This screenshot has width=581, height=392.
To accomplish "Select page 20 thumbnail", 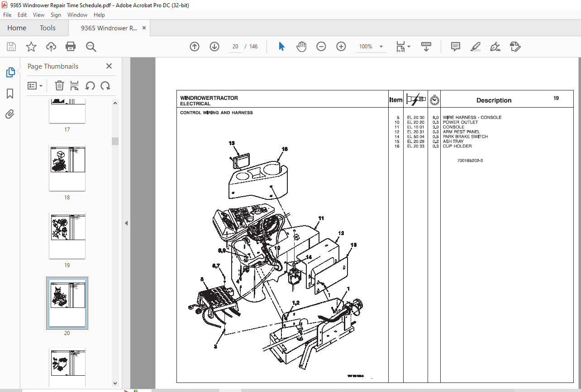I will click(x=67, y=303).
